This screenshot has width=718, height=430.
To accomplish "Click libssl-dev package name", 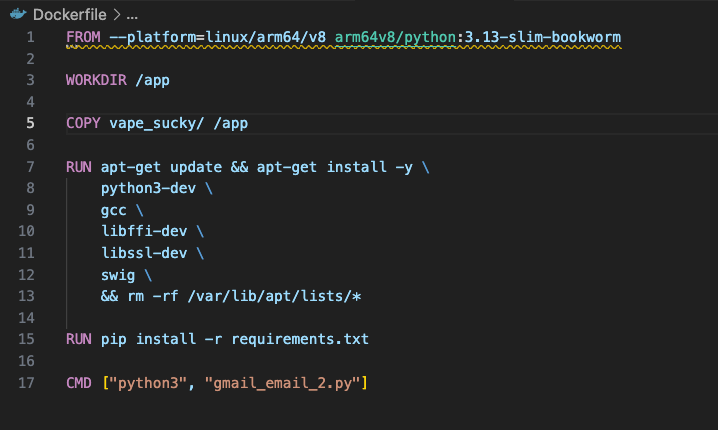I will 144,253.
